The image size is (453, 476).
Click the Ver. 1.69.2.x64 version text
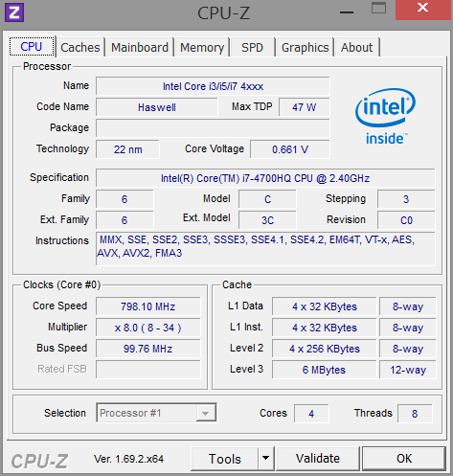(128, 459)
